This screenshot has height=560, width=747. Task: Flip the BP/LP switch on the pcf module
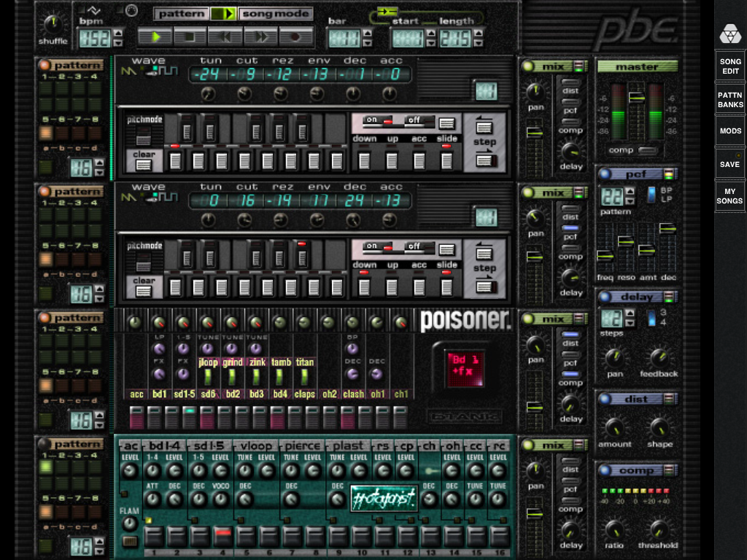(x=651, y=194)
